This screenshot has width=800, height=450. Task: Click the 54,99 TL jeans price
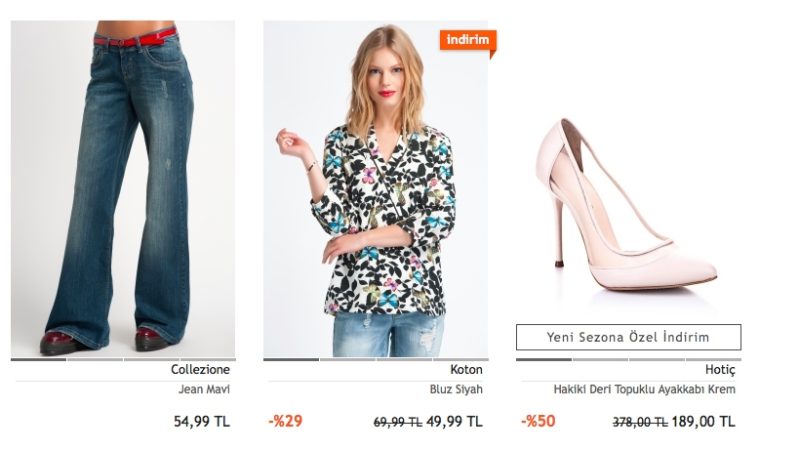coord(202,421)
